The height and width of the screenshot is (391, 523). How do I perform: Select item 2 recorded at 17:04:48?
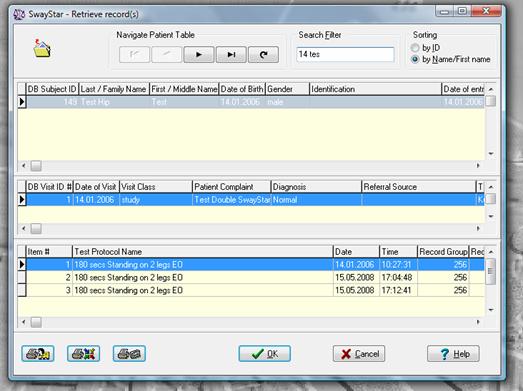click(255, 277)
